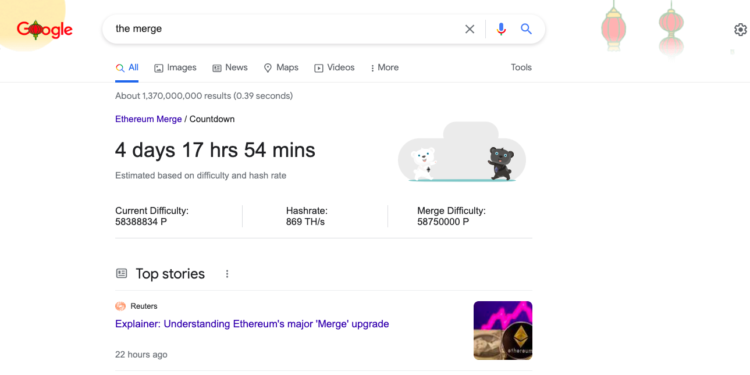
Task: Switch to the Images tab
Action: tap(175, 67)
